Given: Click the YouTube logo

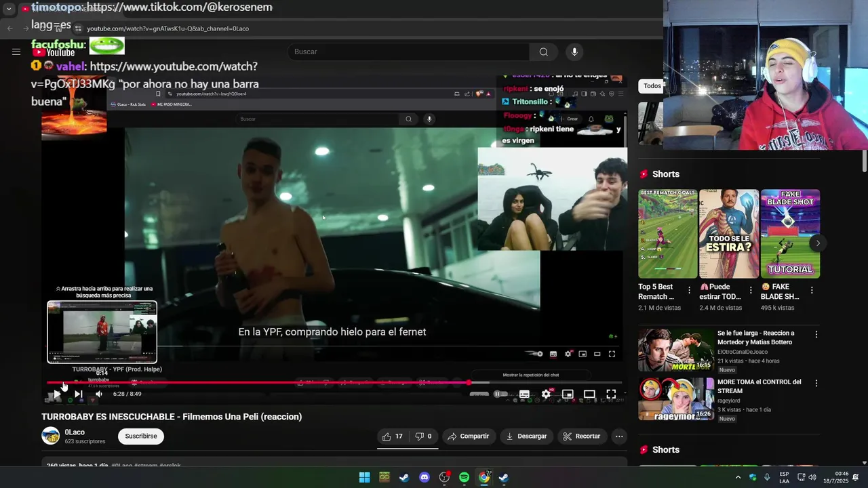Looking at the screenshot, I should [54, 52].
